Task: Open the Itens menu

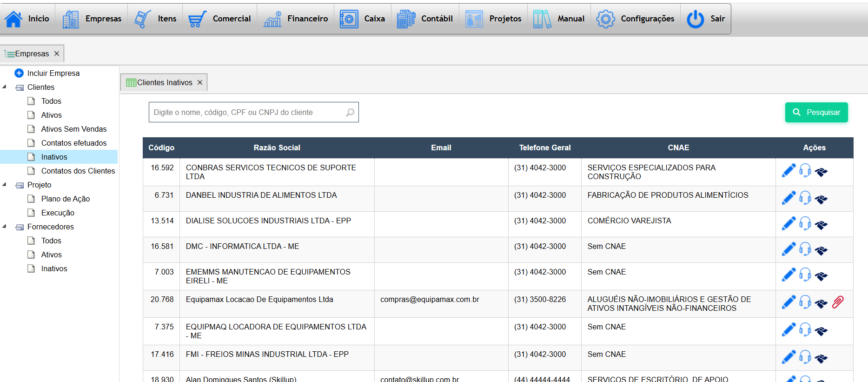Action: pos(155,19)
